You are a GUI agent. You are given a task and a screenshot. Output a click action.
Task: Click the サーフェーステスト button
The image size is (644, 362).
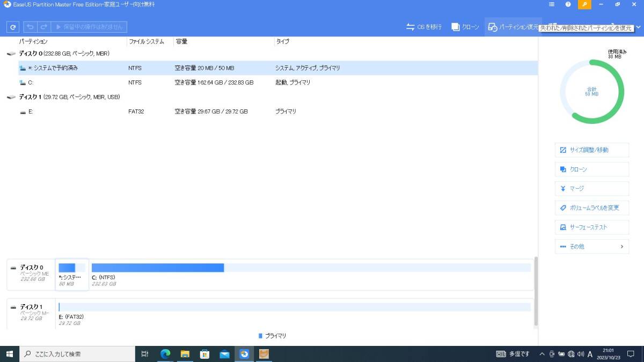[592, 227]
